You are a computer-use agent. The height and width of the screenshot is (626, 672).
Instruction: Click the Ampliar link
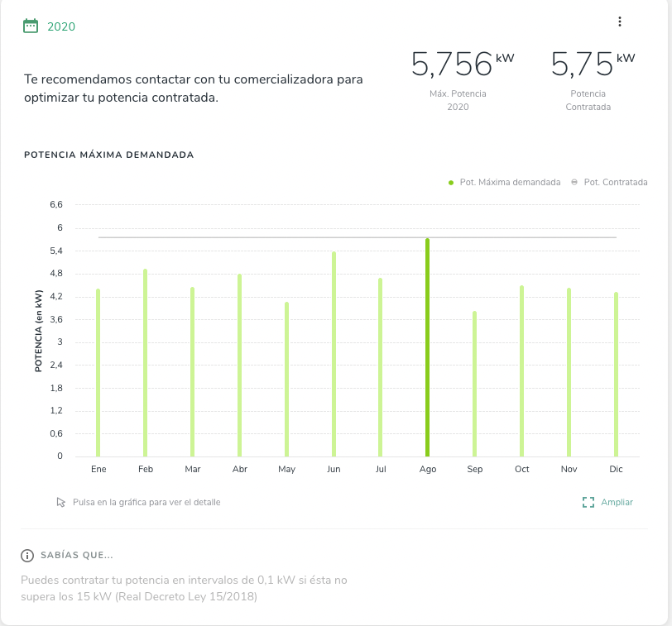(x=617, y=502)
